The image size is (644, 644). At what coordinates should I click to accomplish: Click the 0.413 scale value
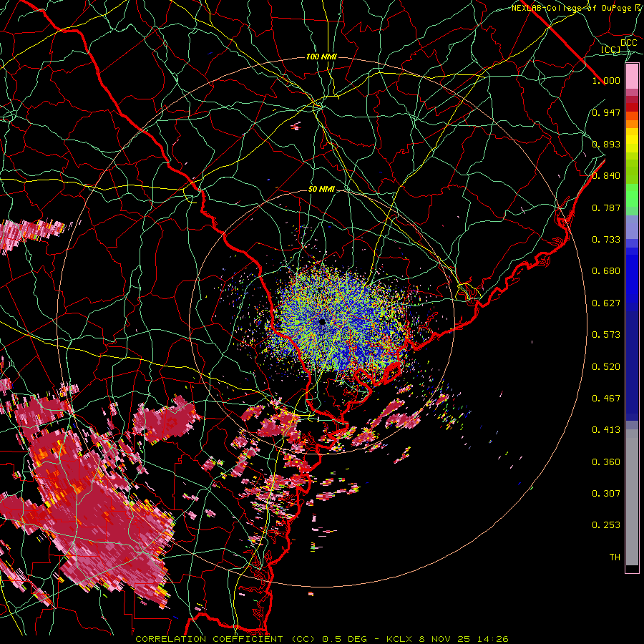[606, 430]
